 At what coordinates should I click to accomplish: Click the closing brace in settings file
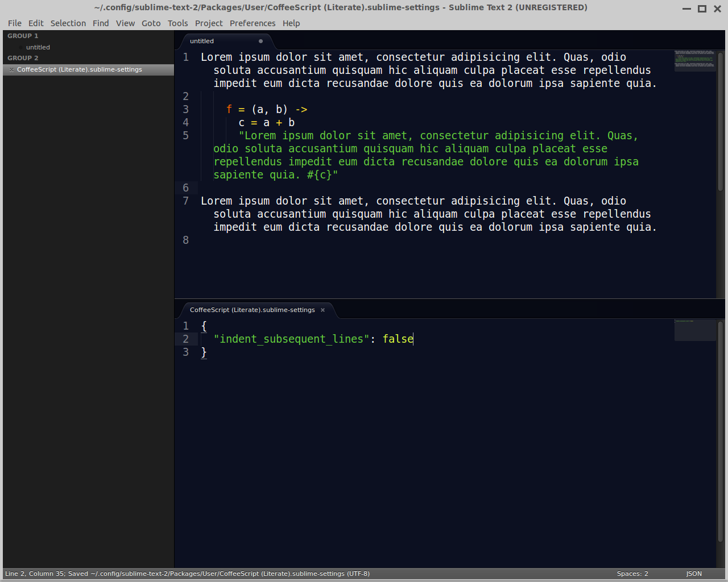pyautogui.click(x=204, y=352)
